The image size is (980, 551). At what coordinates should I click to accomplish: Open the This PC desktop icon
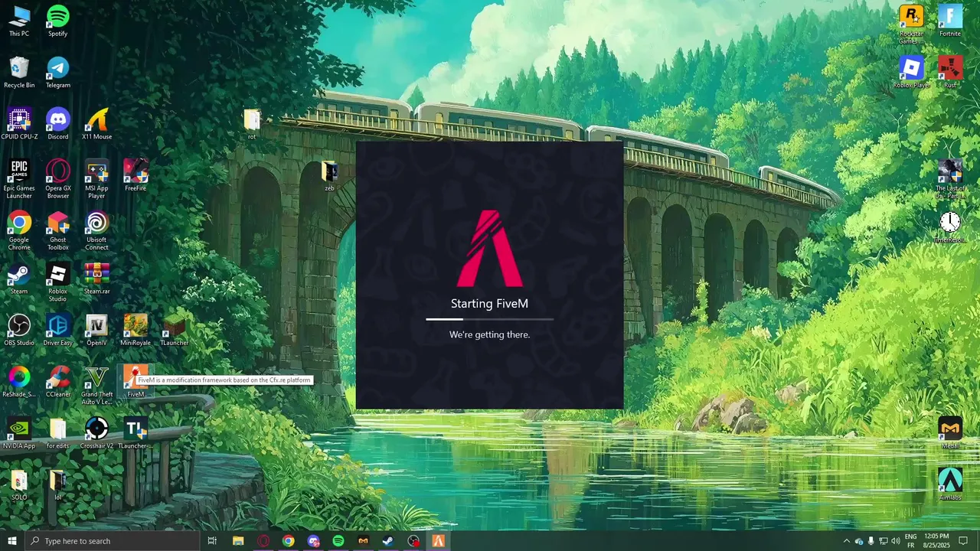[19, 21]
